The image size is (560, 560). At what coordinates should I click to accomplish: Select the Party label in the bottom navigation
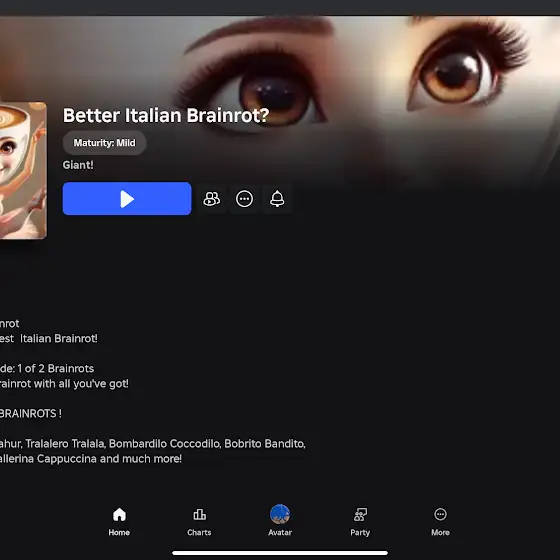coord(360,532)
